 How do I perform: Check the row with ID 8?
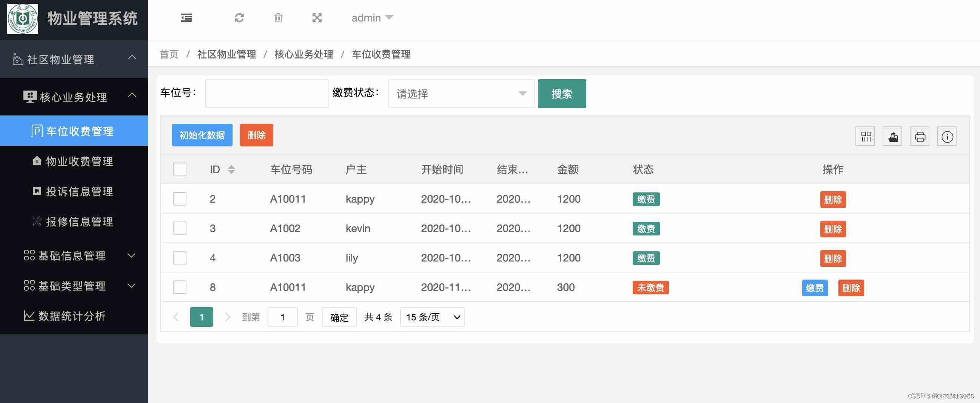pos(180,287)
